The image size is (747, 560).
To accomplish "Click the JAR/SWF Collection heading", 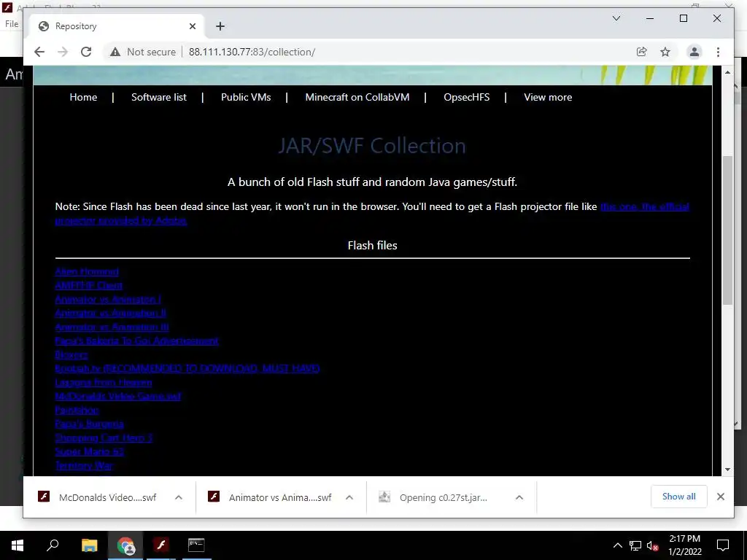I will (x=372, y=146).
